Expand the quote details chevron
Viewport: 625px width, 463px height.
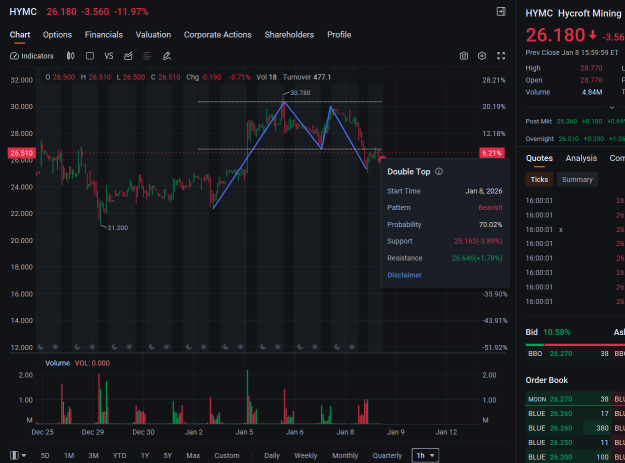pyautogui.click(x=612, y=107)
